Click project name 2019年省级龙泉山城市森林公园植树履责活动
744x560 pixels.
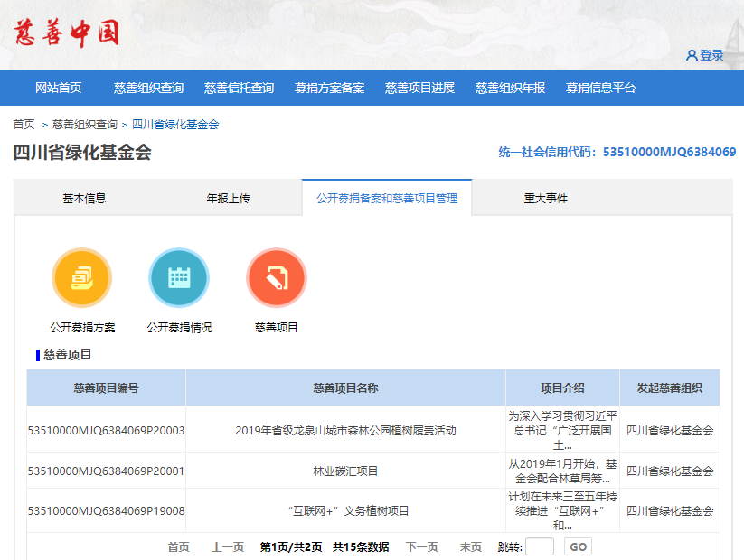coord(345,431)
